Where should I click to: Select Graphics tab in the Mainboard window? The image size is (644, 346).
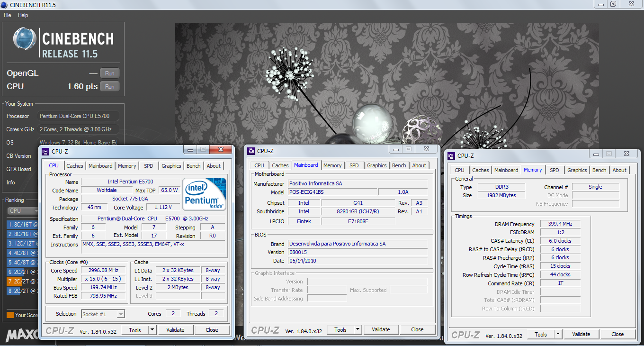377,165
